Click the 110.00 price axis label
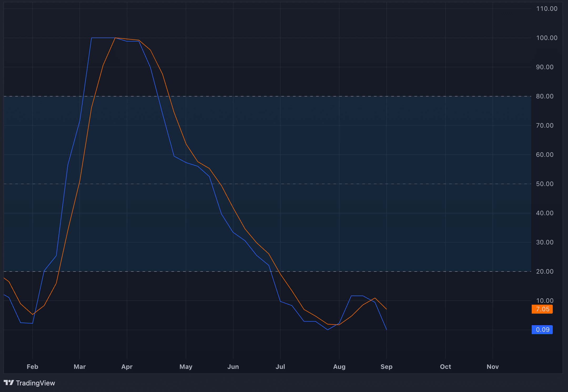 click(547, 9)
